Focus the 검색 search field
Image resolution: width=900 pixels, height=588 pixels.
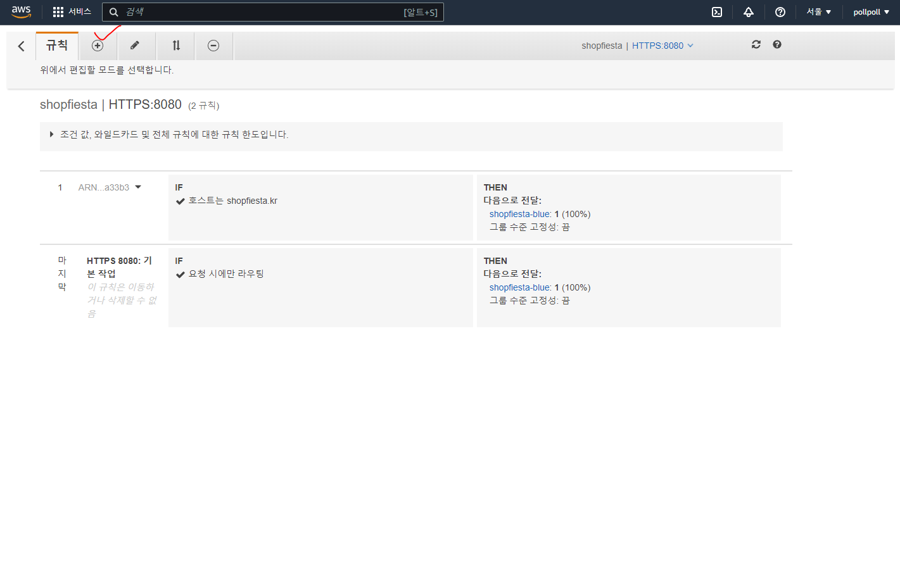point(273,12)
